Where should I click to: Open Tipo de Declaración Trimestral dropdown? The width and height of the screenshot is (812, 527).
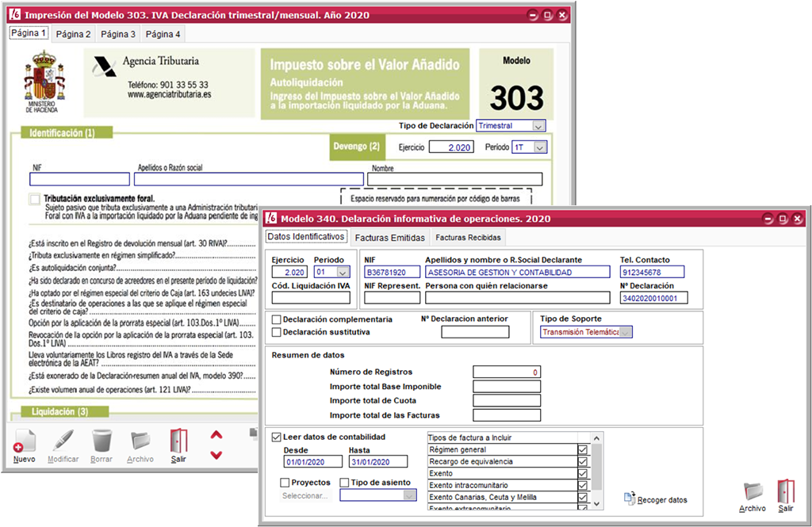[538, 126]
